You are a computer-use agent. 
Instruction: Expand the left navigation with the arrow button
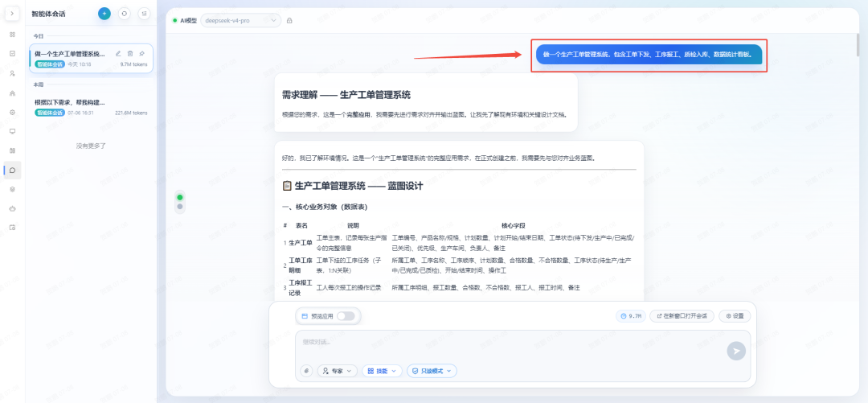tap(12, 14)
